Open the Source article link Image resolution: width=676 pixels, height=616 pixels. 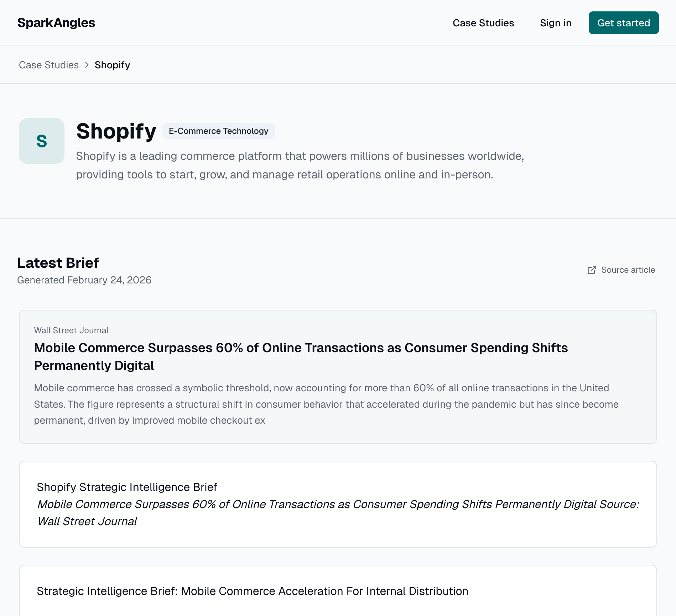[x=628, y=270]
